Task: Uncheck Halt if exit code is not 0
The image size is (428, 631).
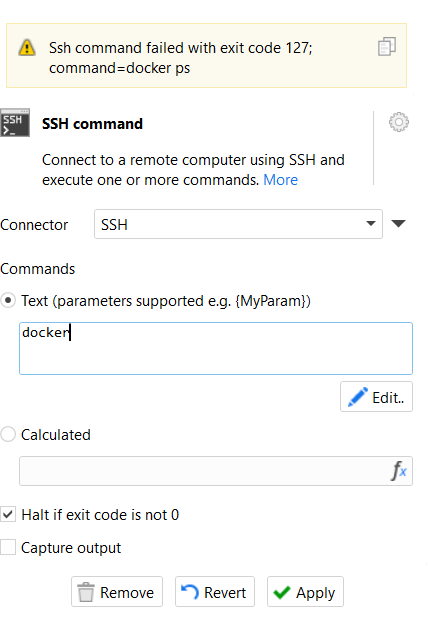Action: 8,514
